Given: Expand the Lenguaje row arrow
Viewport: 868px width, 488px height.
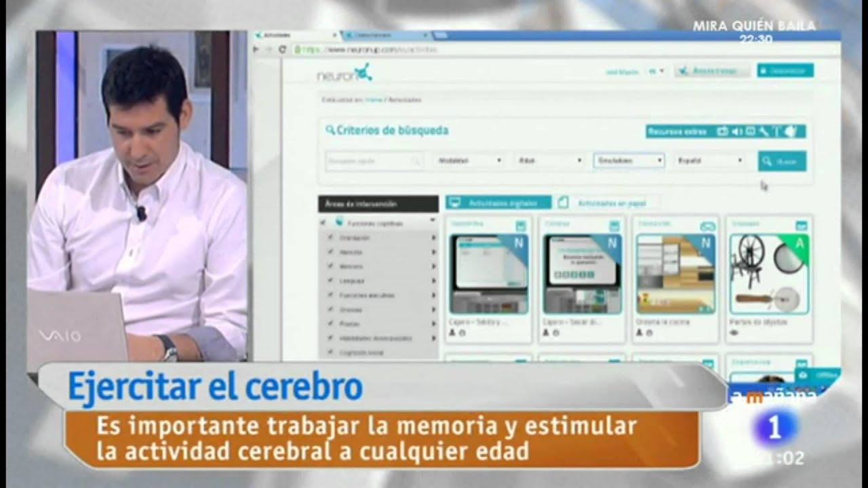Looking at the screenshot, I should tap(433, 281).
